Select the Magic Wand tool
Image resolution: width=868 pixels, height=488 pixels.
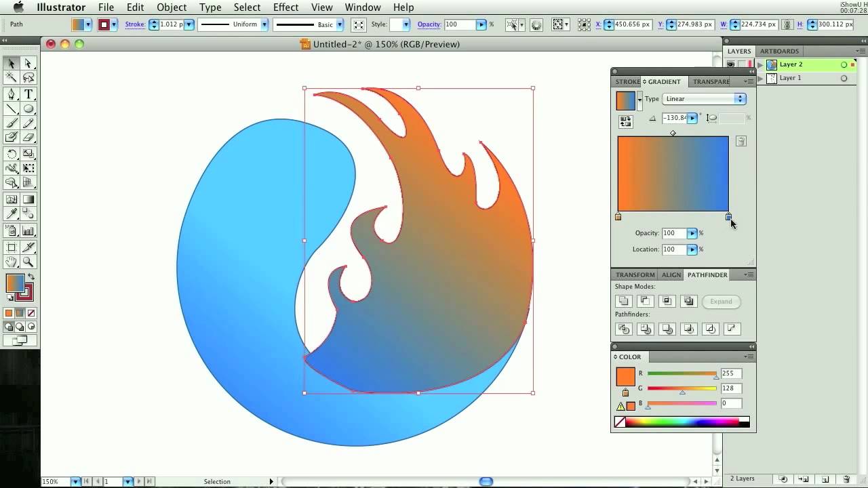[12, 78]
